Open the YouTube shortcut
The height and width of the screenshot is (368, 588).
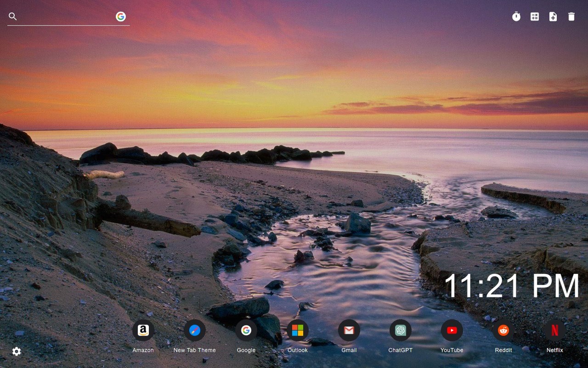pos(452,336)
